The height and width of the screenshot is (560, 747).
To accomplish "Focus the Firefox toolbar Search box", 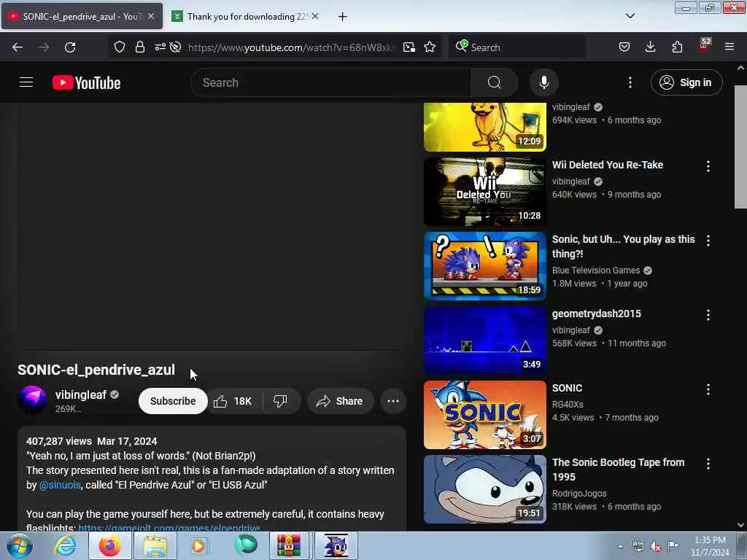I will [x=519, y=47].
